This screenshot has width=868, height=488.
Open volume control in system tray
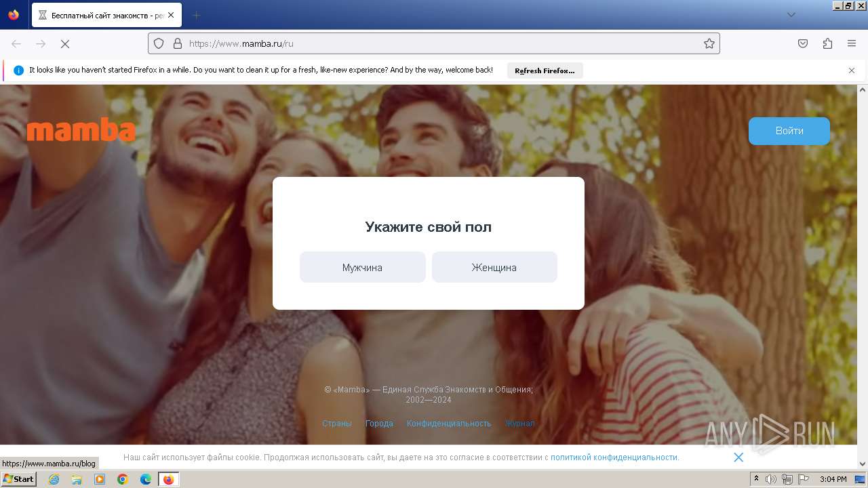771,479
